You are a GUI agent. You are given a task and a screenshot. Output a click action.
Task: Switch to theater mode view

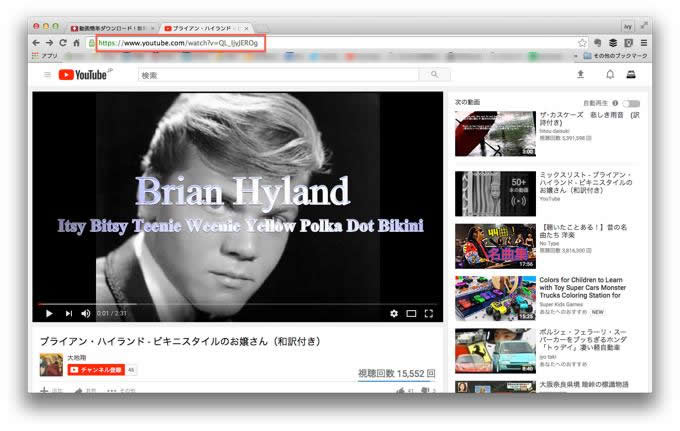[411, 314]
